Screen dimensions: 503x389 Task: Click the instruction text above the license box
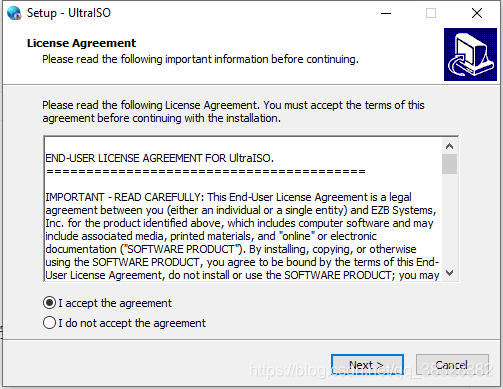[x=233, y=112]
